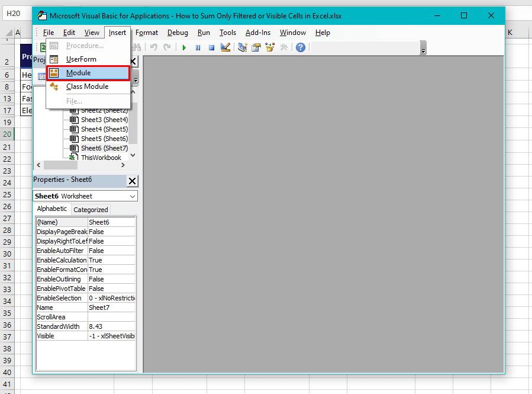Open the Properties Window toolbar icon
This screenshot has width=532, height=394.
tap(256, 47)
